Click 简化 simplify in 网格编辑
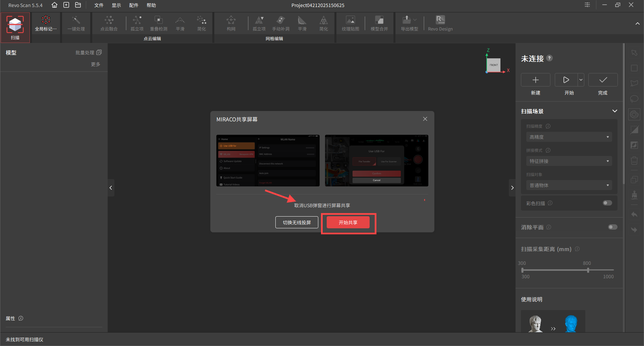The image size is (644, 346). (x=324, y=24)
